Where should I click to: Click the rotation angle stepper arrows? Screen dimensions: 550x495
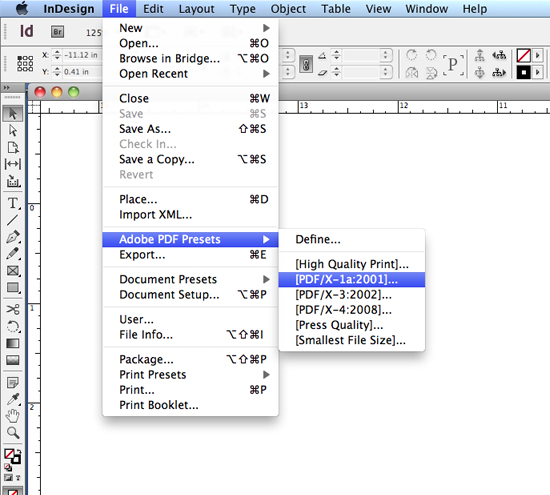pos(336,55)
